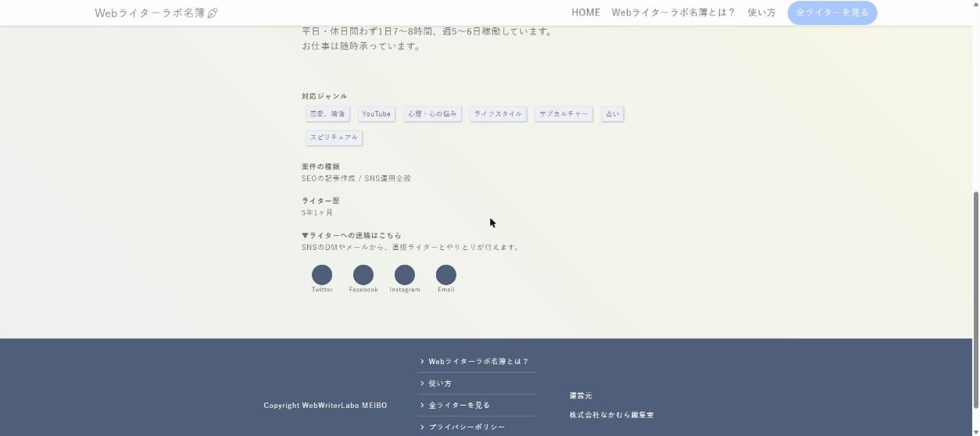Select the YouTube genre tag

[377, 114]
